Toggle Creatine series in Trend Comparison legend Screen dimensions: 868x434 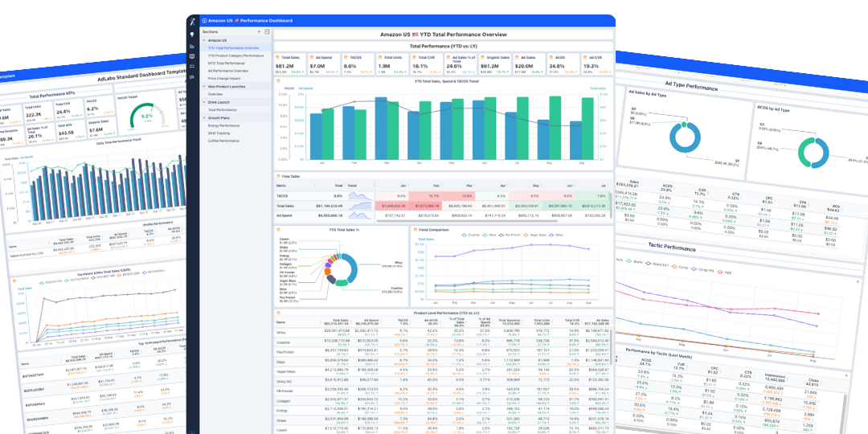[x=470, y=235]
